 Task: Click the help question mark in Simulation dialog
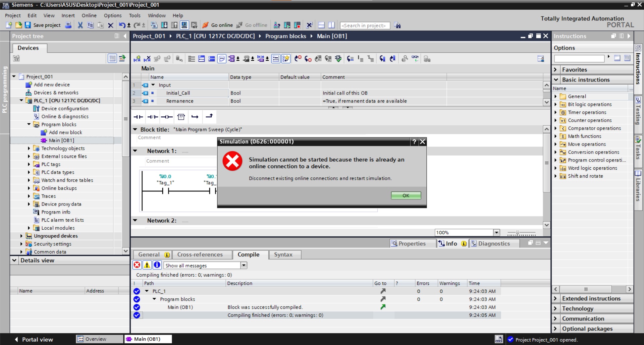click(415, 141)
